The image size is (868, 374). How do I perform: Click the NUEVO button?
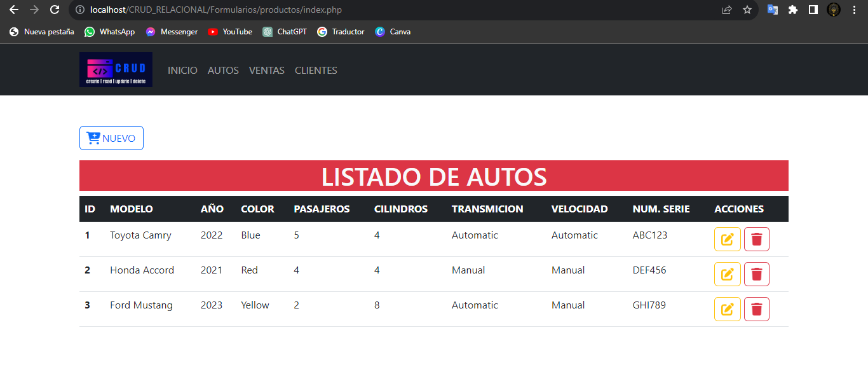[111, 137]
